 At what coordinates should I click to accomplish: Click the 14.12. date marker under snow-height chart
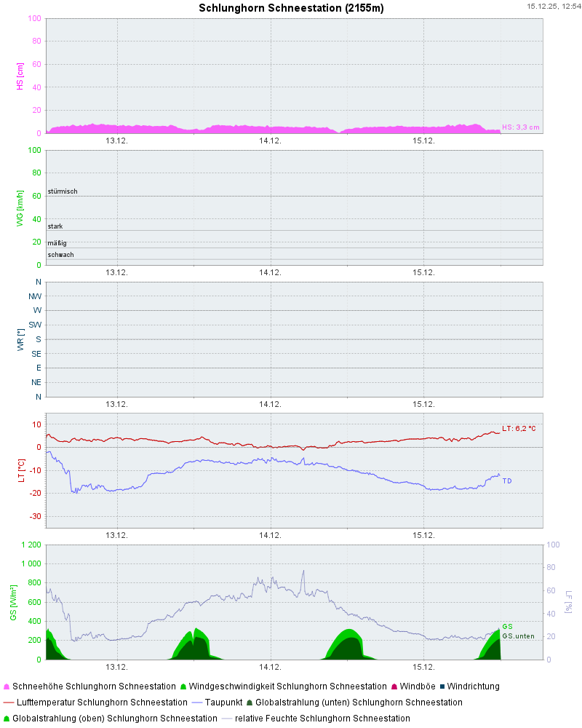click(270, 141)
